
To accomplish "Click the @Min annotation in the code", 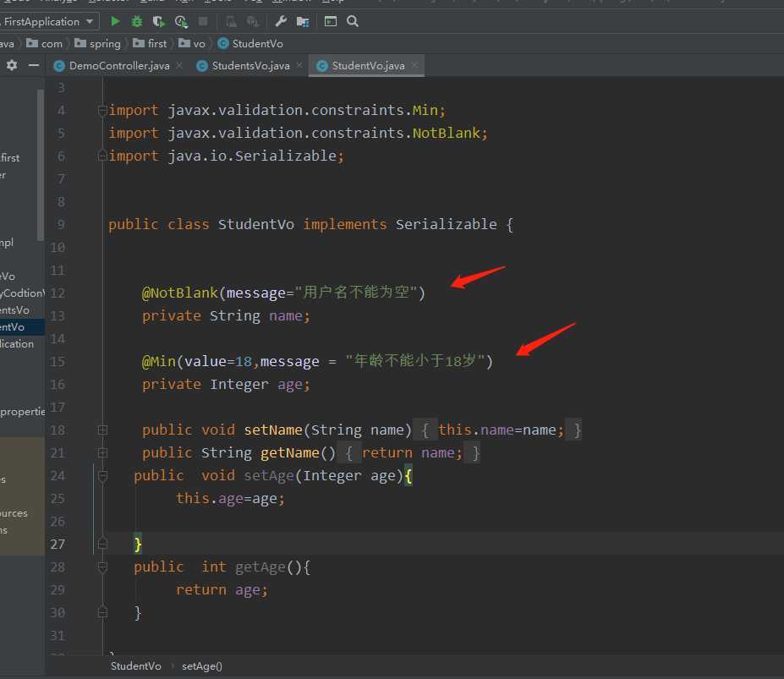I will pos(158,362).
